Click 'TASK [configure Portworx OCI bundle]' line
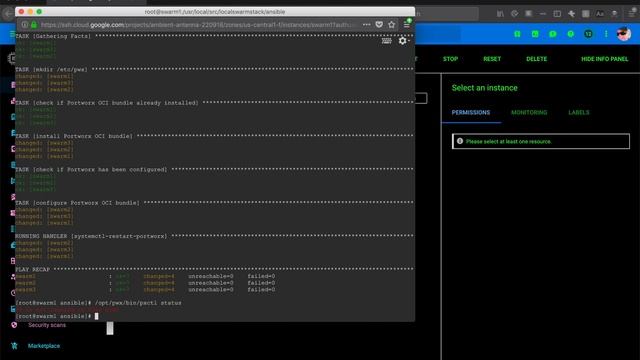 [x=77, y=203]
